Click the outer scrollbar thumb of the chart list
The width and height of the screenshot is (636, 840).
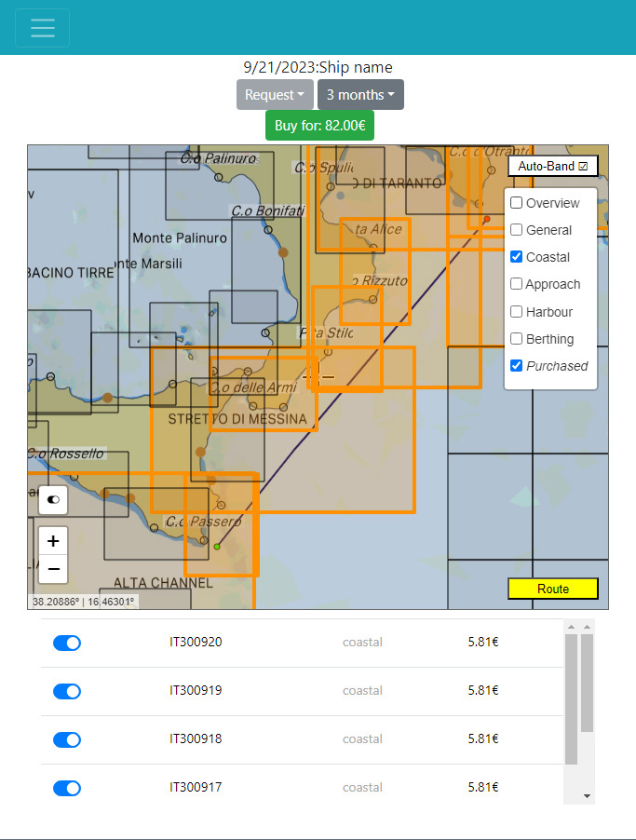click(587, 683)
